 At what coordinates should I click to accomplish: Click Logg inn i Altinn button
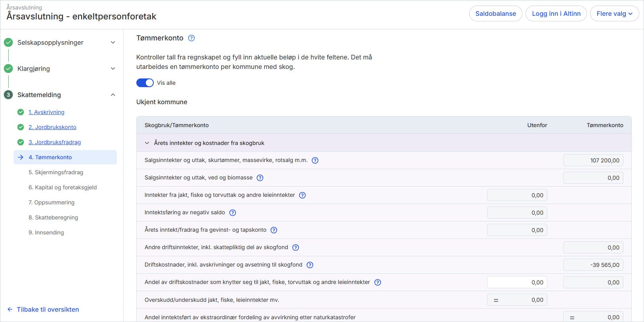[x=556, y=13]
